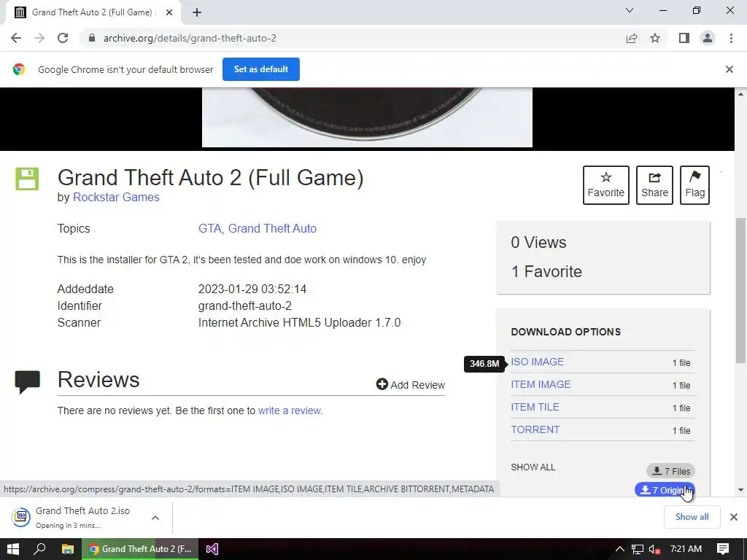This screenshot has width=747, height=560.
Task: Click the Add Review link
Action: [x=411, y=385]
